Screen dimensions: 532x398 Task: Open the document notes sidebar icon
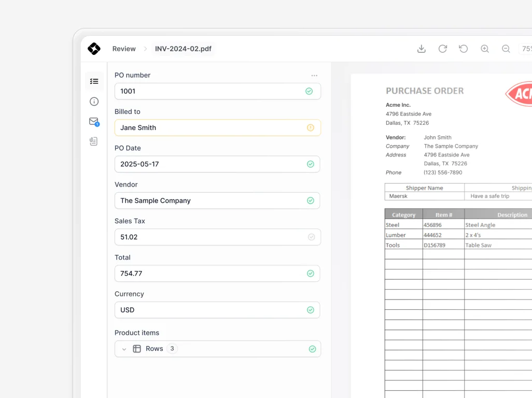[x=94, y=141]
